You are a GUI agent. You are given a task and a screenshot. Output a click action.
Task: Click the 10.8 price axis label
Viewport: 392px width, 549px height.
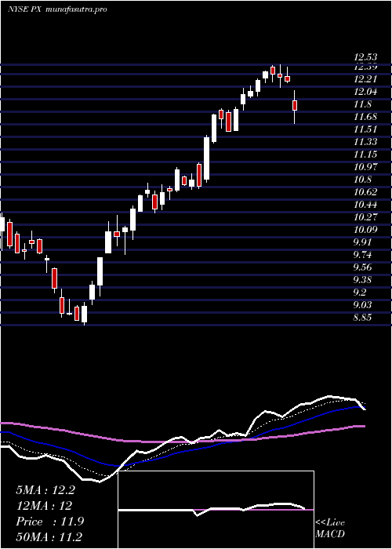pos(363,180)
